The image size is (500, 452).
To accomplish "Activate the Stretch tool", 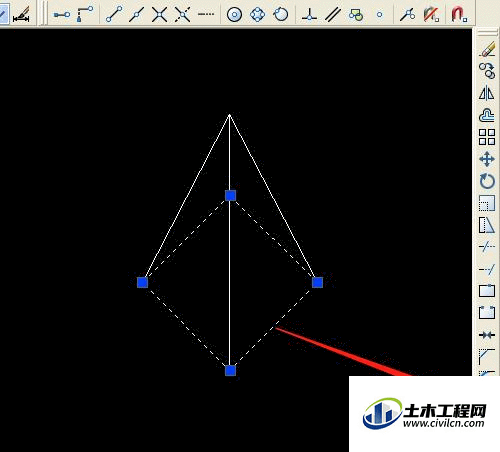I will click(x=487, y=225).
